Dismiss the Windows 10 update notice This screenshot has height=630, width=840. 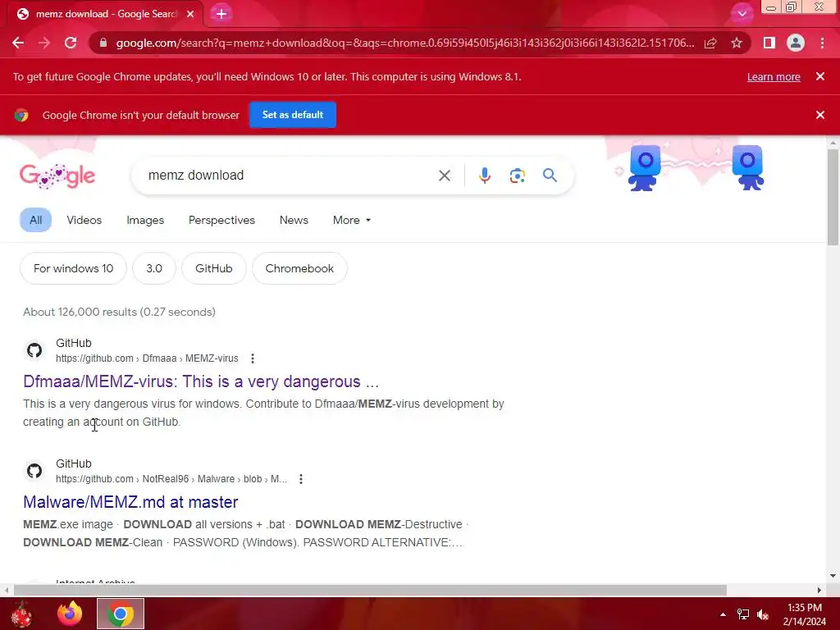(x=820, y=76)
